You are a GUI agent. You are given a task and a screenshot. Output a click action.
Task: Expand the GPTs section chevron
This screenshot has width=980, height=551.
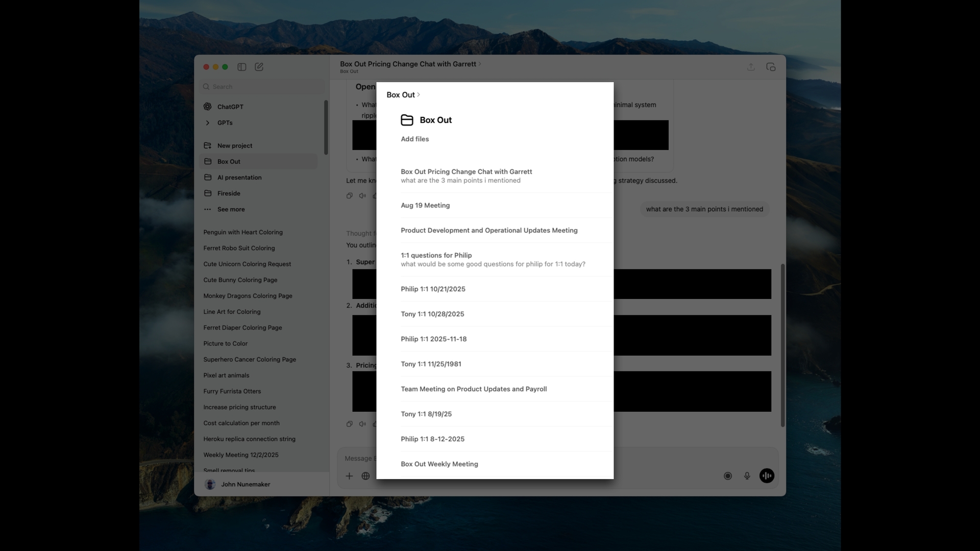[208, 123]
